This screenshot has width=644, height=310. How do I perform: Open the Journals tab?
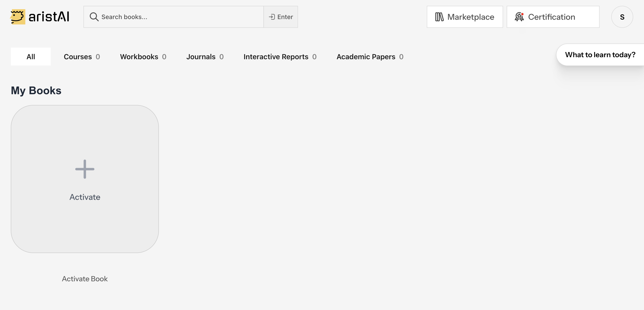pyautogui.click(x=205, y=57)
